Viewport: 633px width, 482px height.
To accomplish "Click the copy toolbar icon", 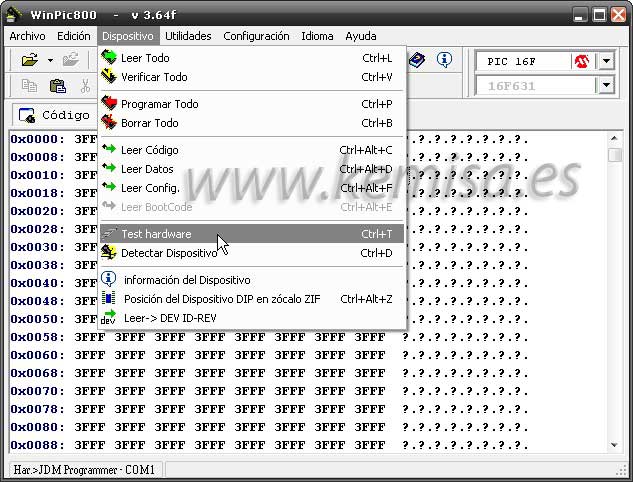I will pyautogui.click(x=29, y=86).
